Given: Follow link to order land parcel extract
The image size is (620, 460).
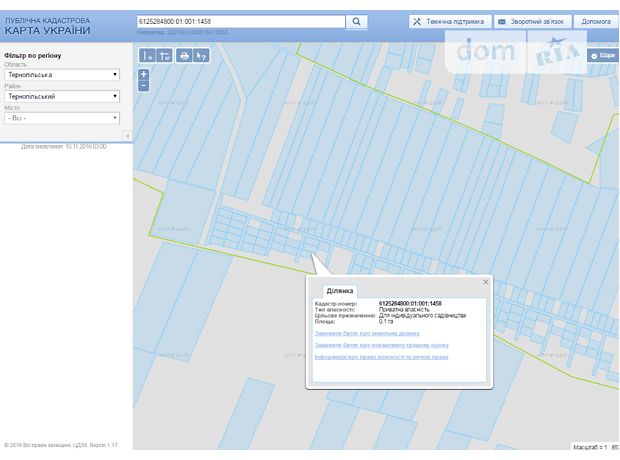Looking at the screenshot, I should (x=367, y=333).
